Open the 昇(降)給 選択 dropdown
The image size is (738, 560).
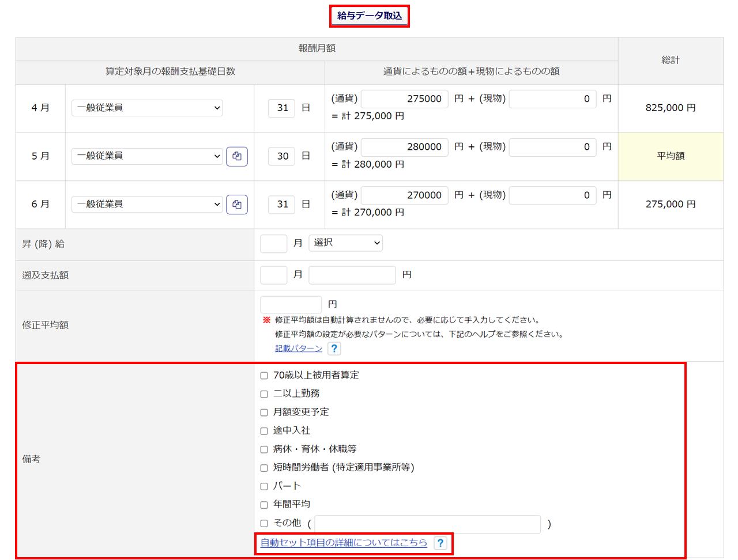[345, 243]
